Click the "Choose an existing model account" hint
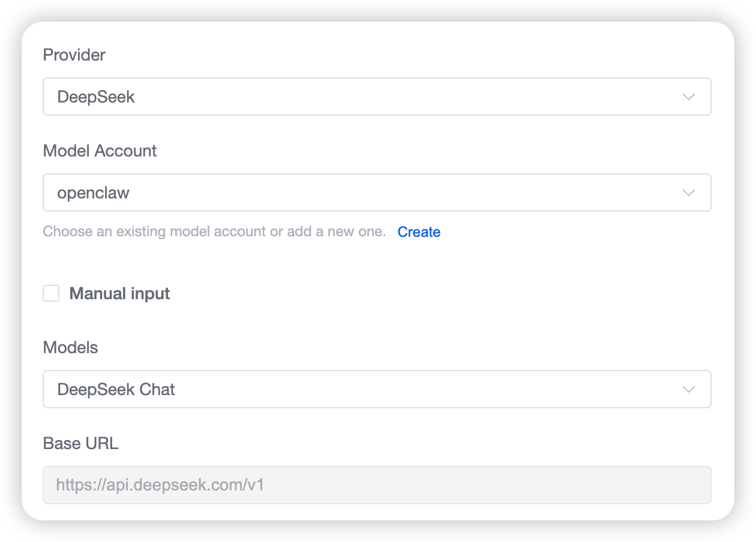The image size is (756, 542). (214, 232)
